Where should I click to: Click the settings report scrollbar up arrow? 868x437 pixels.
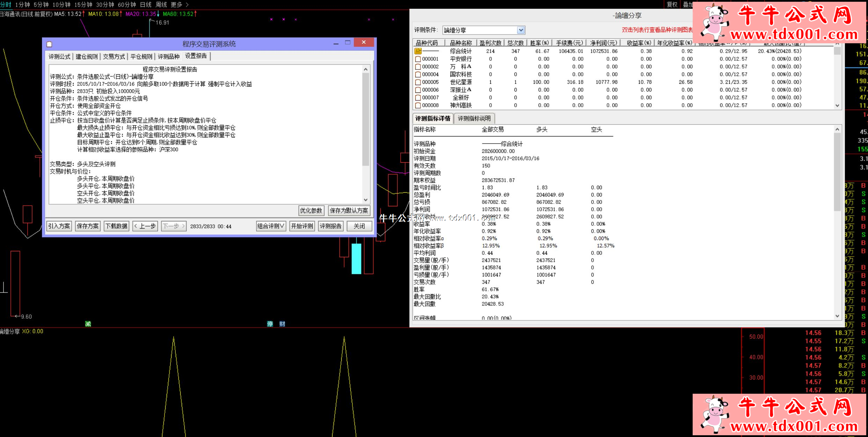tap(366, 69)
